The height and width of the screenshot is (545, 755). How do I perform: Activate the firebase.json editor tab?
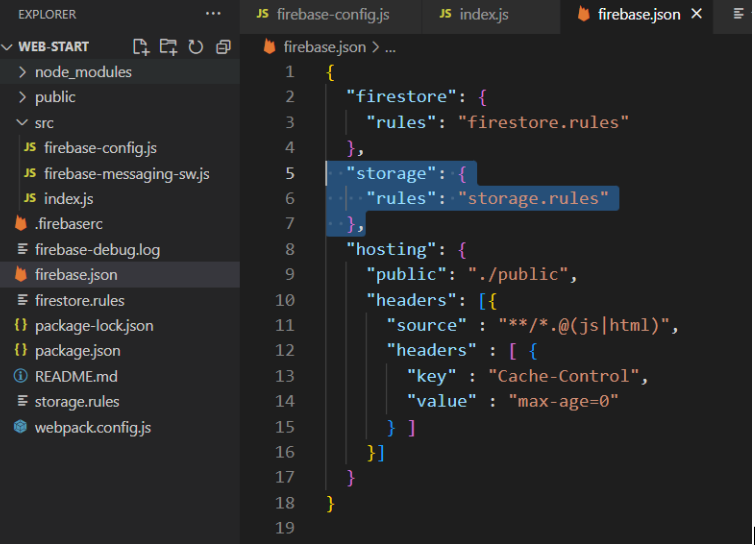637,15
